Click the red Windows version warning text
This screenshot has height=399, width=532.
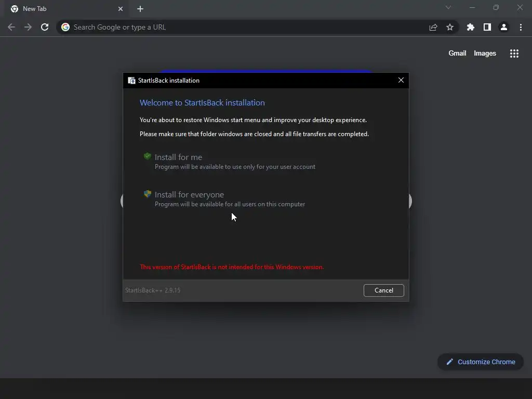coord(232,267)
